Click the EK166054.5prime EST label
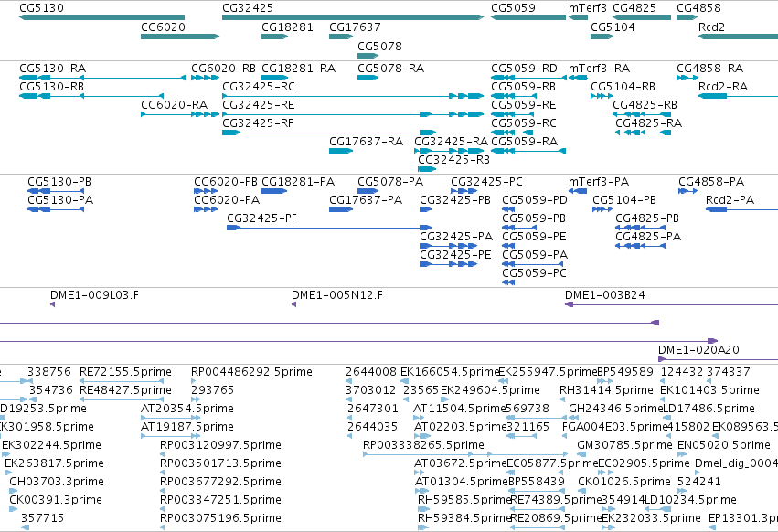 click(449, 372)
